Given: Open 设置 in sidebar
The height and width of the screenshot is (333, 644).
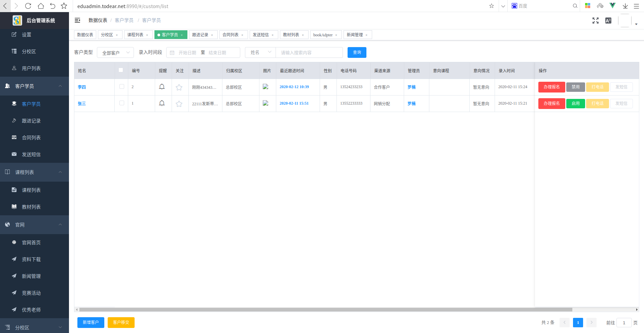Looking at the screenshot, I should 34,35.
